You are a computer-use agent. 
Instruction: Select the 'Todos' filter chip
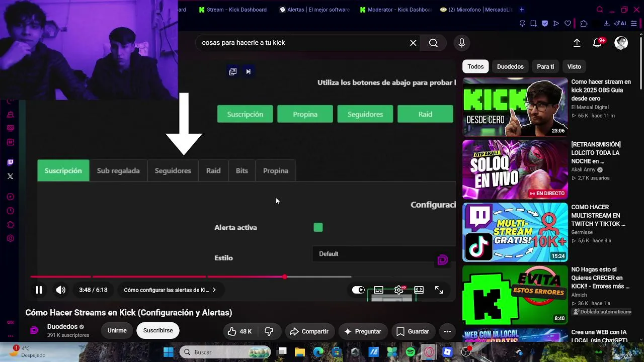[475, 66]
